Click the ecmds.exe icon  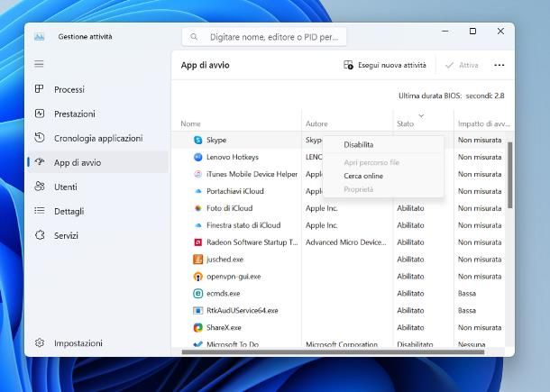(197, 294)
